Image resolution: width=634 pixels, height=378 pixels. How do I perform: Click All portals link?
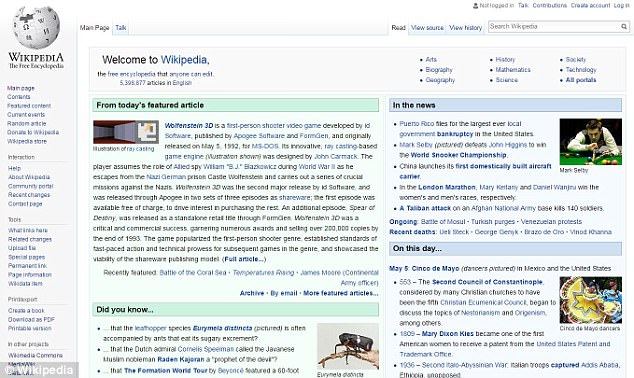pos(581,80)
